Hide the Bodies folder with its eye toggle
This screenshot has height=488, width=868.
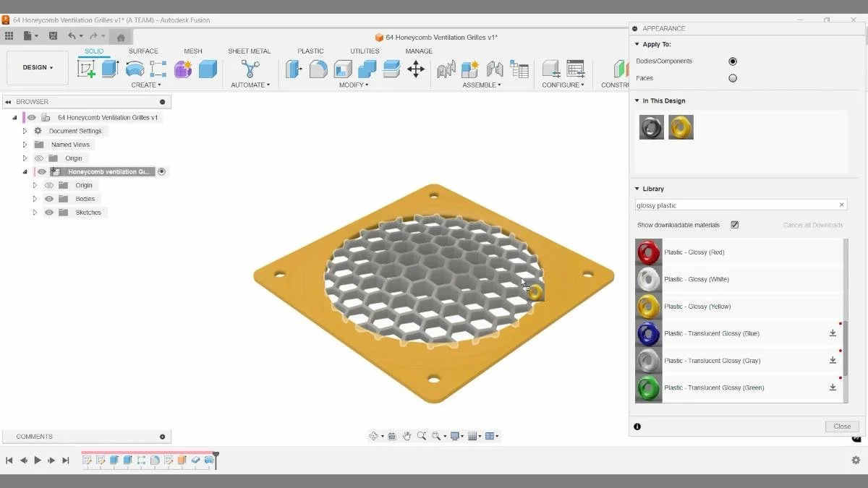click(x=48, y=198)
